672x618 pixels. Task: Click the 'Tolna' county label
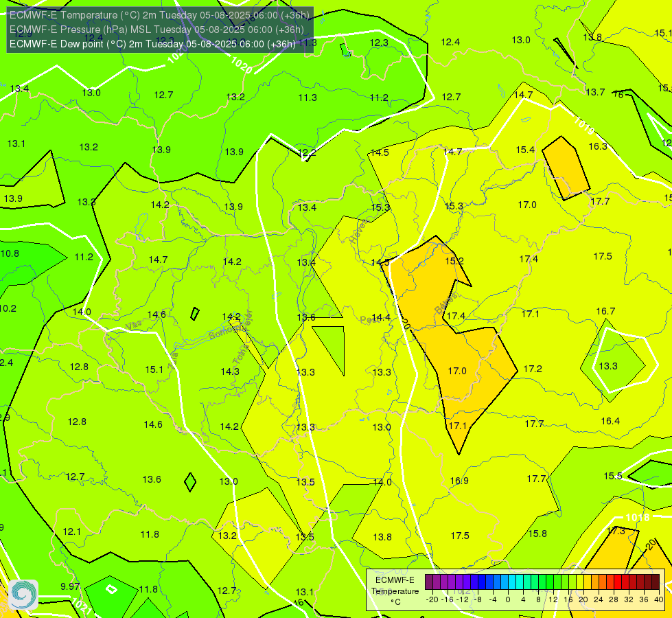click(x=240, y=354)
